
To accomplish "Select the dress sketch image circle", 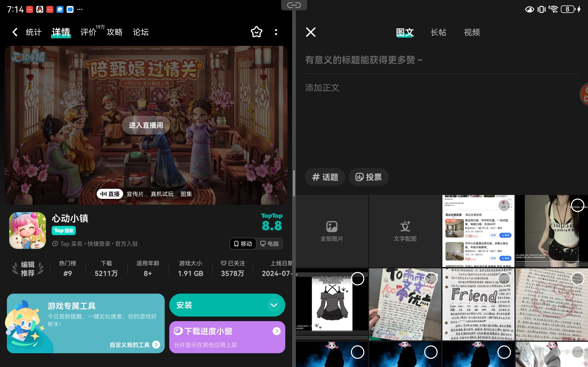I will click(x=357, y=279).
